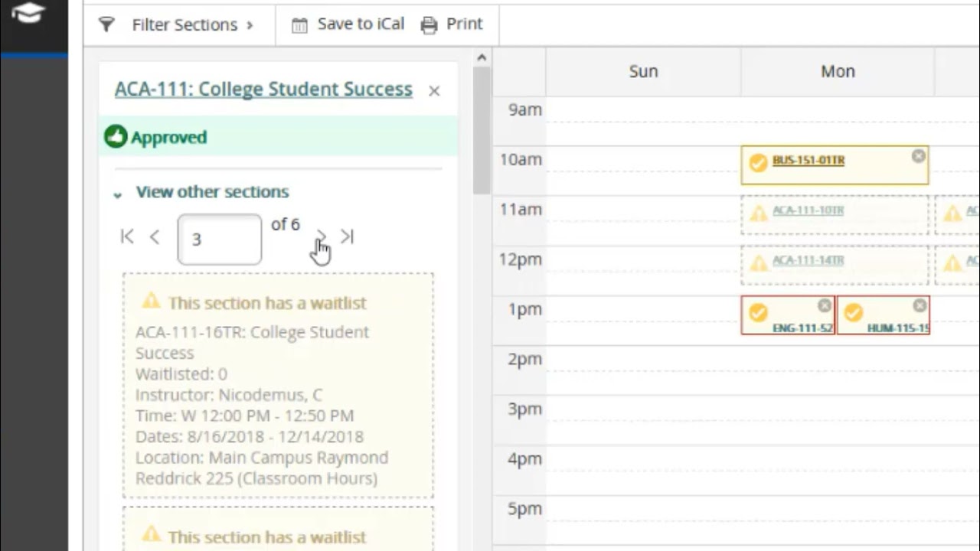Image resolution: width=980 pixels, height=551 pixels.
Task: Jump to last sections page
Action: (348, 237)
